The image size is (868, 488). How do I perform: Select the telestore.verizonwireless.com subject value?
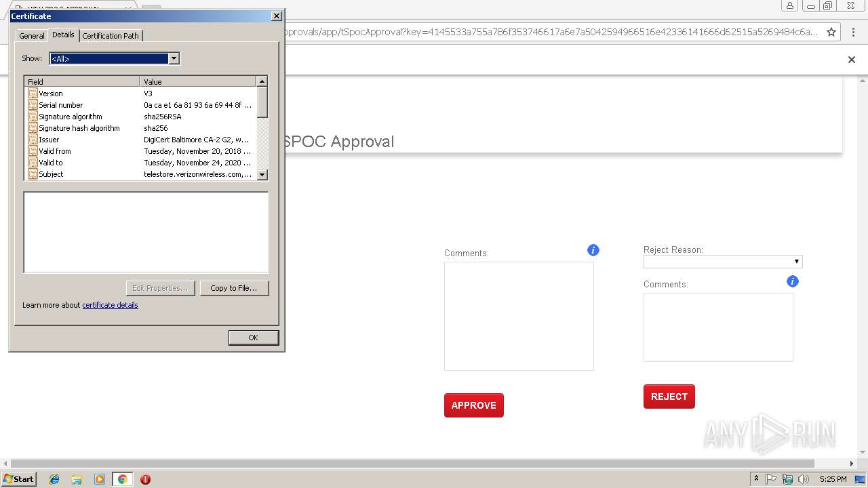pos(197,174)
